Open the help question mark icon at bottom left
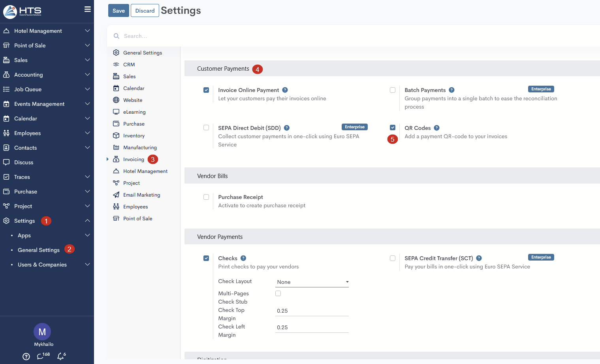This screenshot has width=600, height=364. tap(26, 356)
